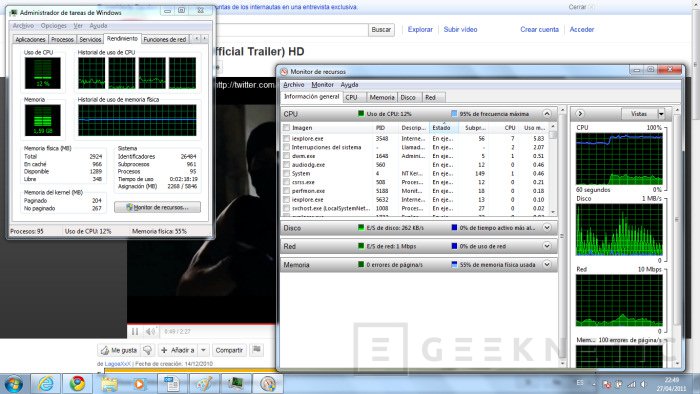The image size is (700, 394).
Task: Expand the Red section
Action: pyautogui.click(x=547, y=246)
